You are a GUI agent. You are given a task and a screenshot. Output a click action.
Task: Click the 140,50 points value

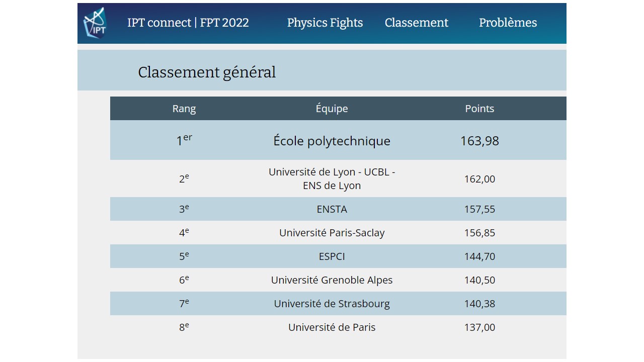(x=479, y=280)
